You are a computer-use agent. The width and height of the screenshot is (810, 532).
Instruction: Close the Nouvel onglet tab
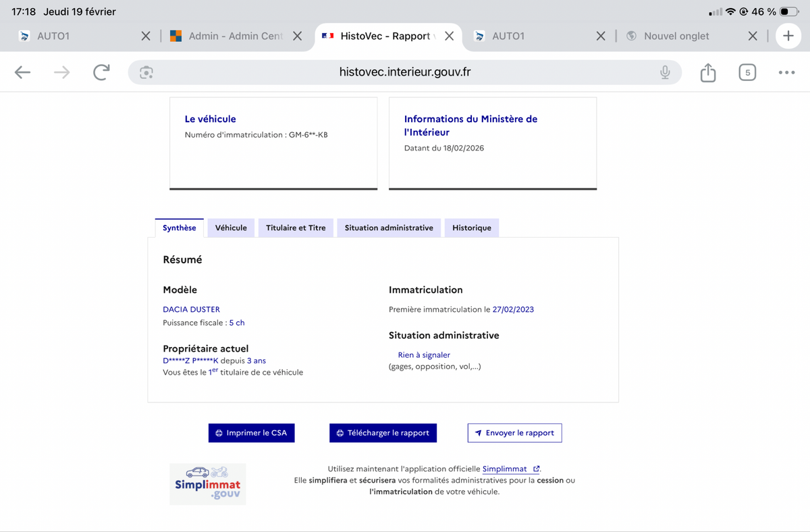[x=753, y=36]
